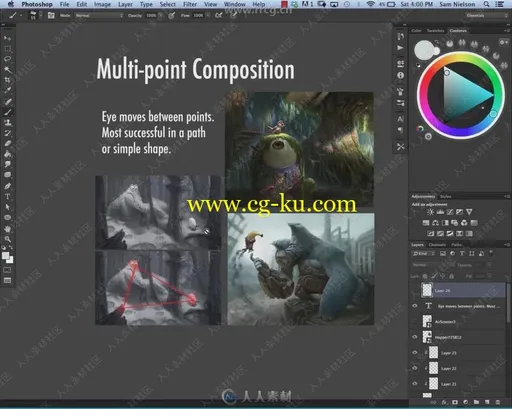The width and height of the screenshot is (512, 409).
Task: Add a Brightness/Contrast adjustment
Action: (430, 212)
